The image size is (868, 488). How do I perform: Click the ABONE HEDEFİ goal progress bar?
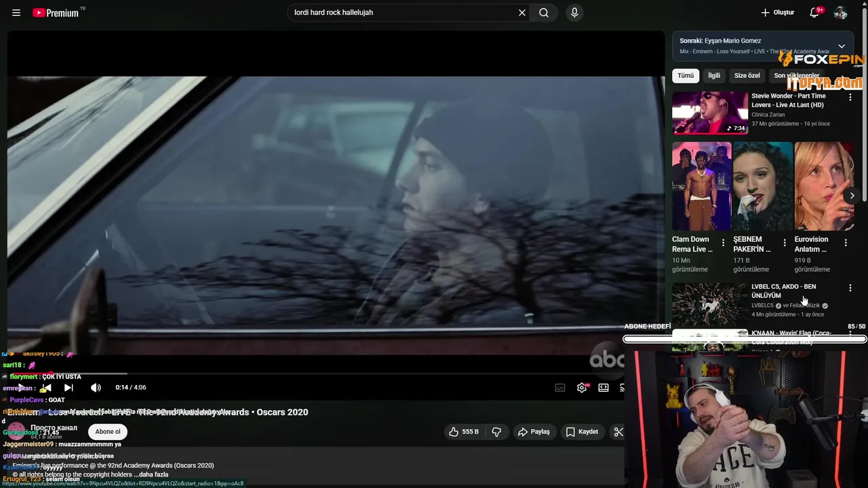tap(745, 339)
